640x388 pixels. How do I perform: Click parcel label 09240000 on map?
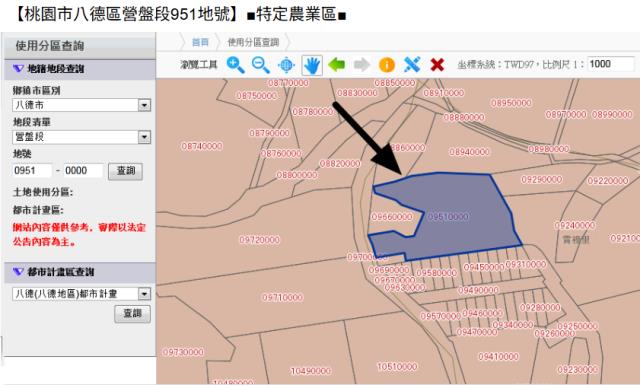[x=575, y=225]
